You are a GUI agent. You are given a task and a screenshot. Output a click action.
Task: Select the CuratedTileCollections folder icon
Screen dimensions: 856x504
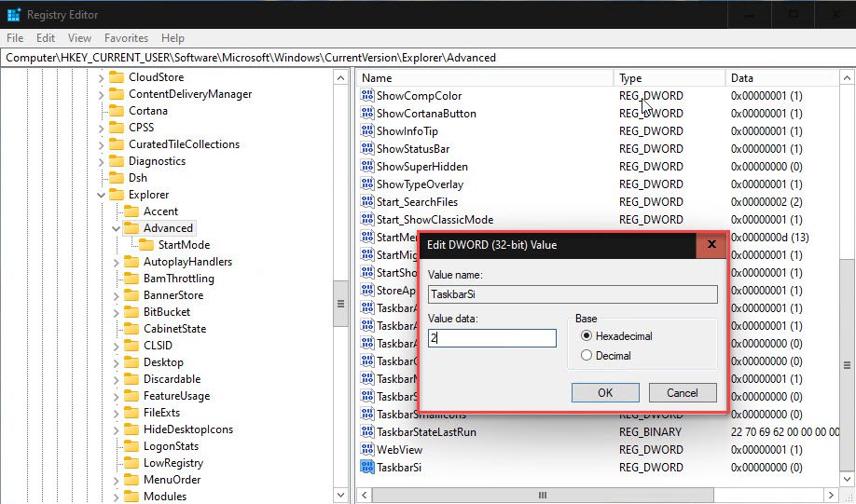click(117, 144)
